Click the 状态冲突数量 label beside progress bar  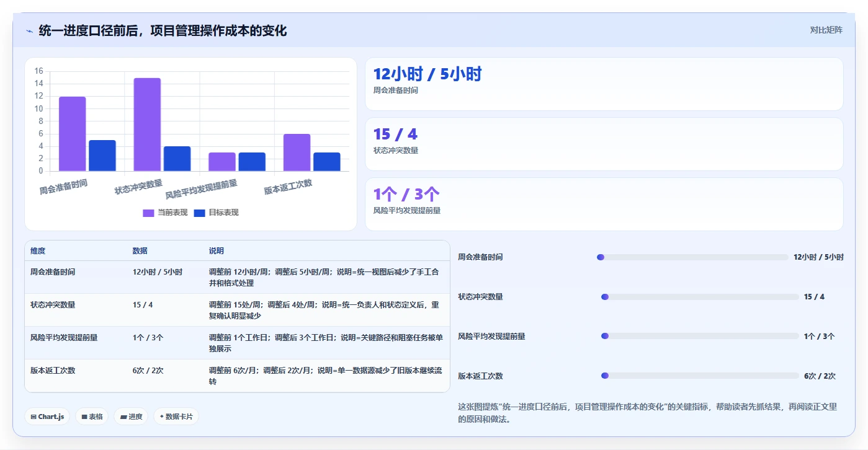click(x=480, y=297)
